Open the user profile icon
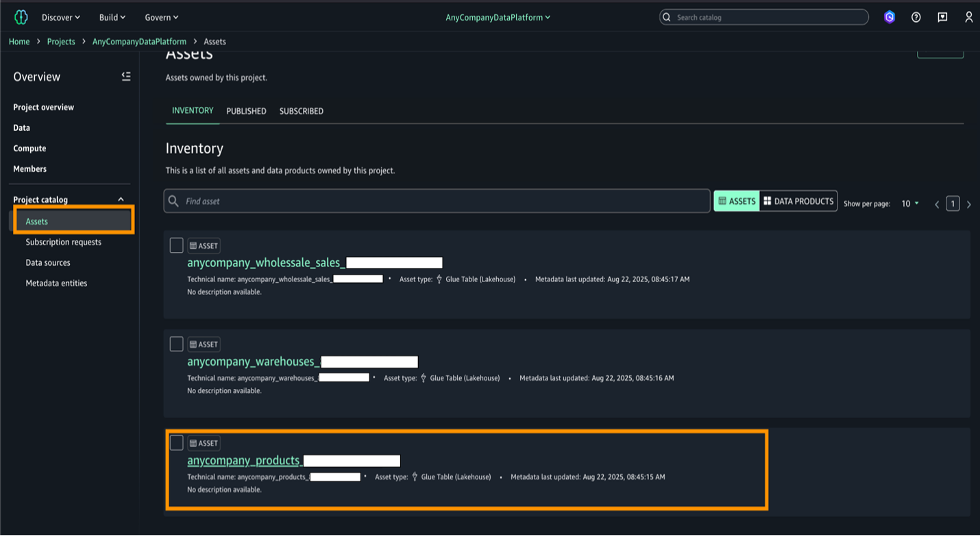Image resolution: width=980 pixels, height=537 pixels. coord(968,17)
